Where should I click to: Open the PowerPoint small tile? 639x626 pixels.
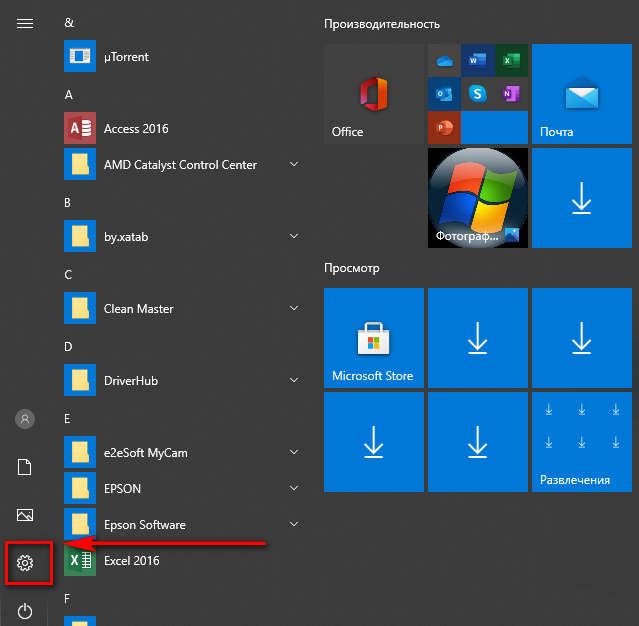(x=444, y=128)
